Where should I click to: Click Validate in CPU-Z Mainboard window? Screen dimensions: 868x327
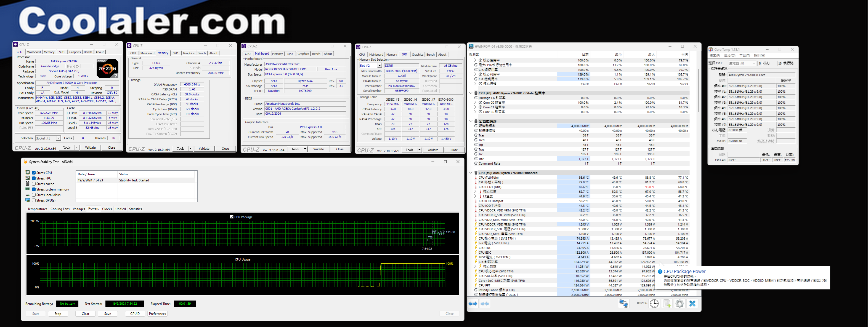pos(318,149)
